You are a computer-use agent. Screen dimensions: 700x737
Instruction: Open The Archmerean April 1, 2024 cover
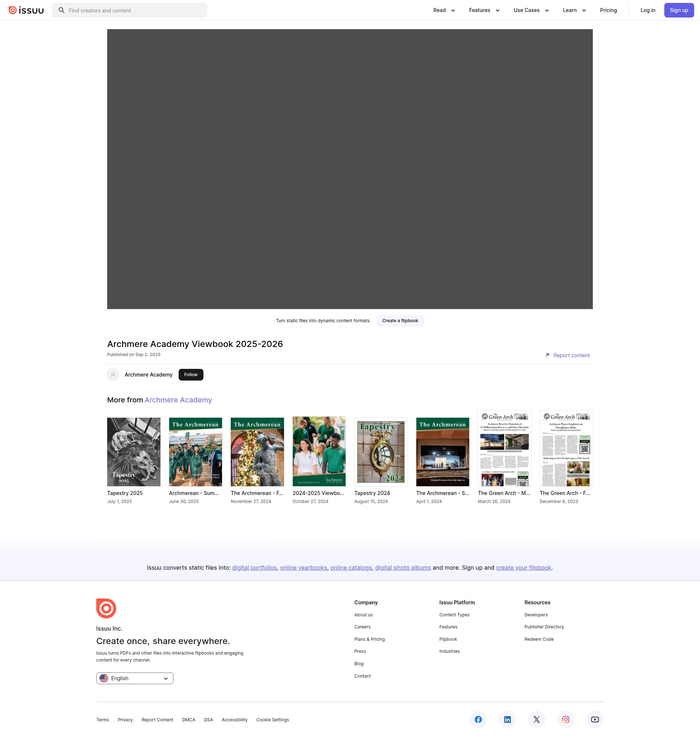443,452
